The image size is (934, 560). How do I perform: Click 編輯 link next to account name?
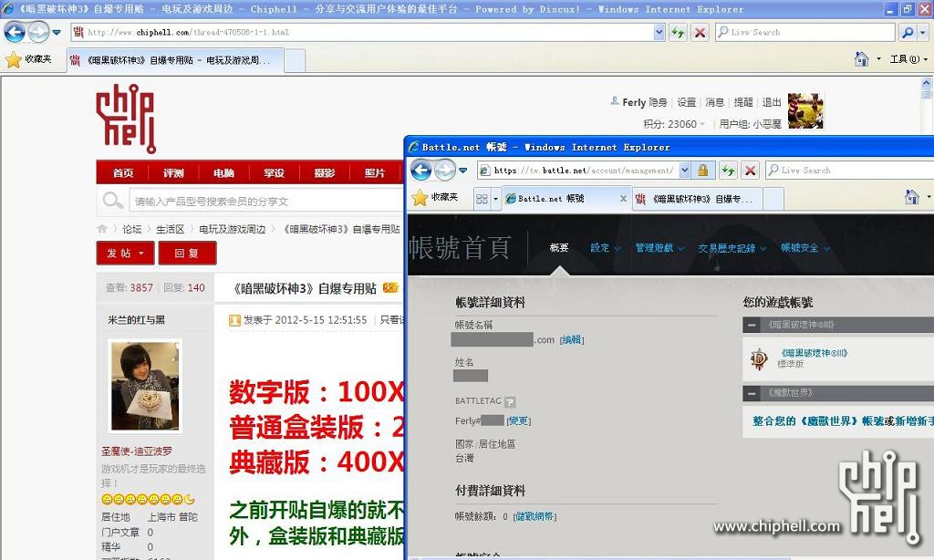click(572, 339)
